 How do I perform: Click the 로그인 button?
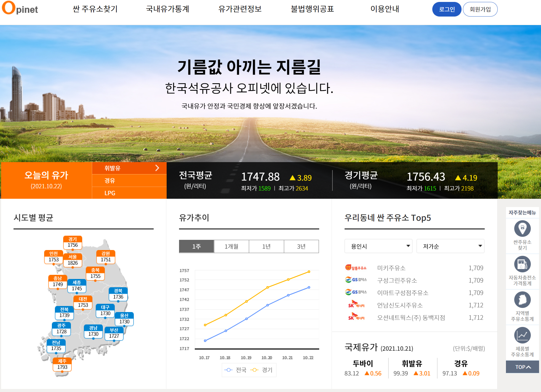pos(446,9)
